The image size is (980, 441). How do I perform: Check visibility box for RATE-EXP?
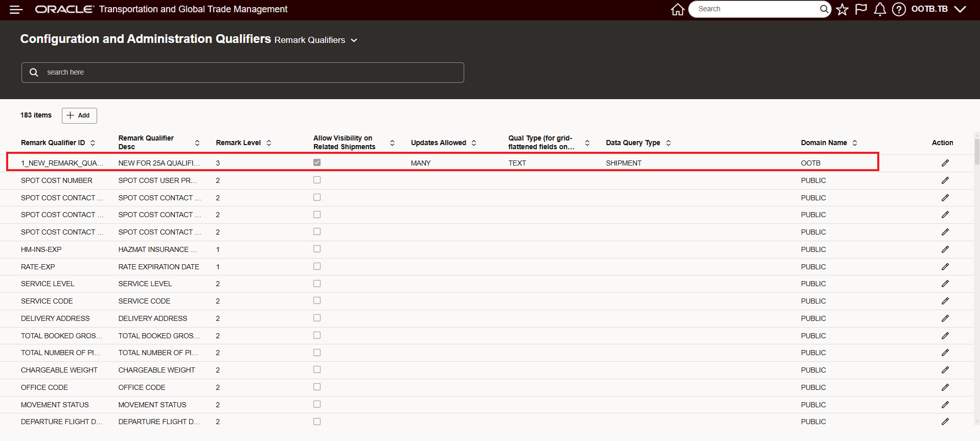point(317,266)
